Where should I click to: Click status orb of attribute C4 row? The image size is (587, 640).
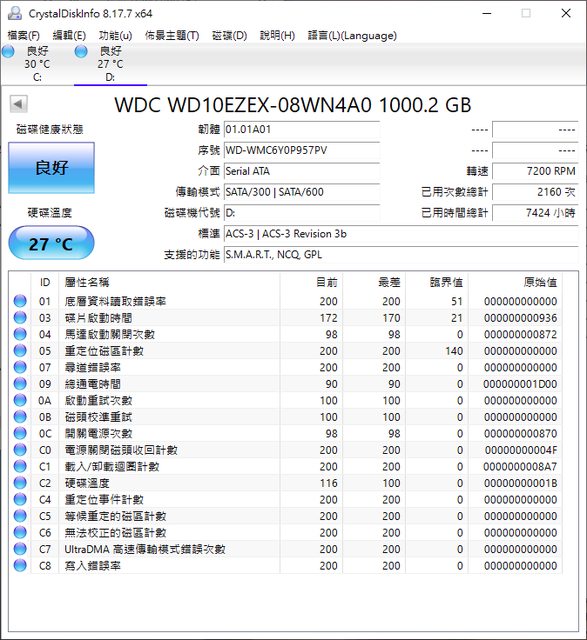(20, 500)
